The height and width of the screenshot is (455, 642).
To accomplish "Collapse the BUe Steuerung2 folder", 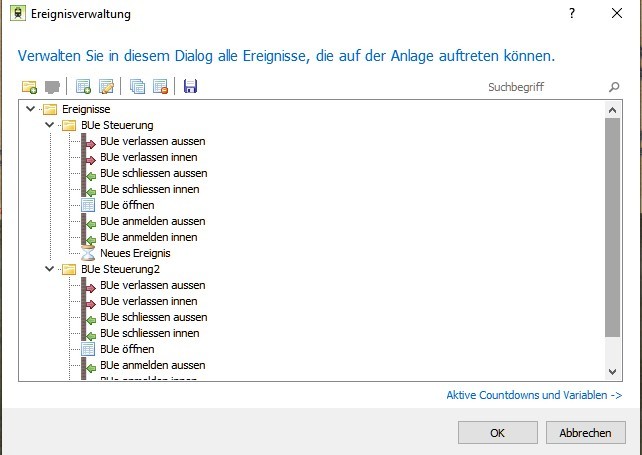I will tap(50, 269).
